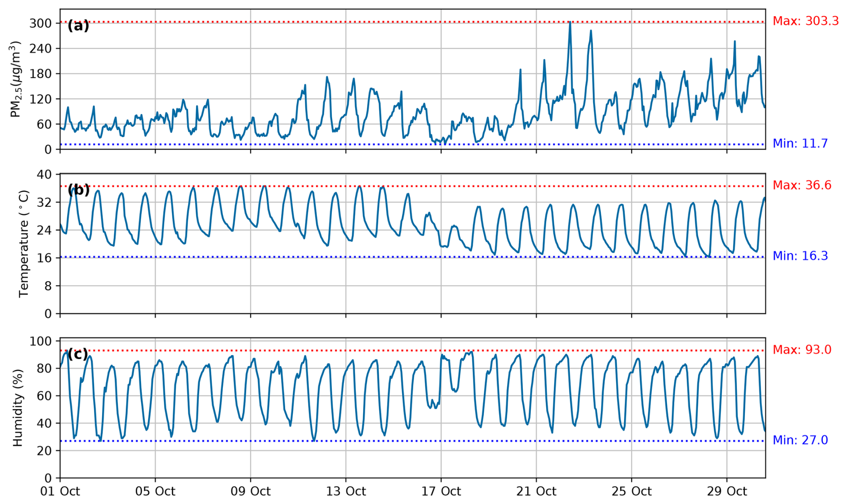Select the "Max: 36.6" temperature annotation
This screenshot has height=504, width=847.
tap(802, 185)
